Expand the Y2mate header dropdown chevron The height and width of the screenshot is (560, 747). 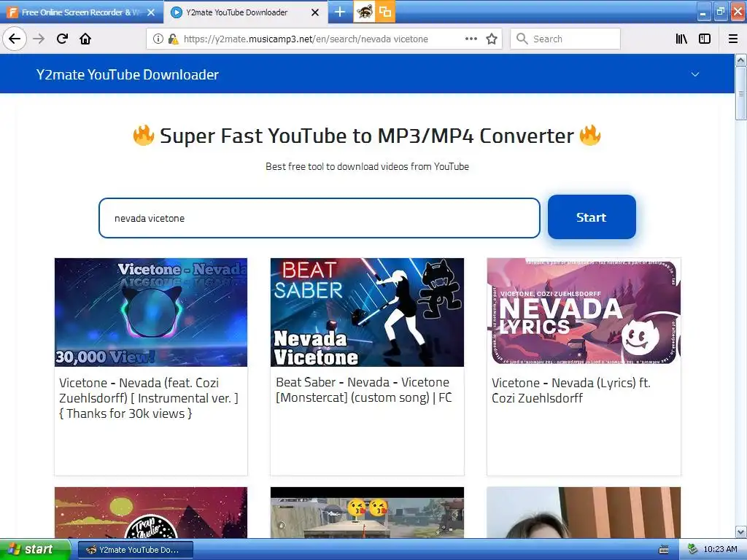(695, 74)
